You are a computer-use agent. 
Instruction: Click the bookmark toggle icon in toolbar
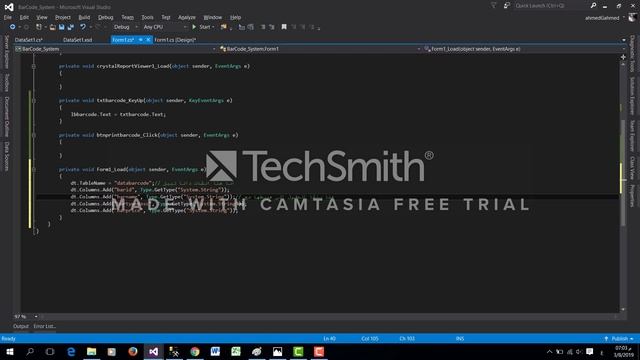[x=284, y=27]
